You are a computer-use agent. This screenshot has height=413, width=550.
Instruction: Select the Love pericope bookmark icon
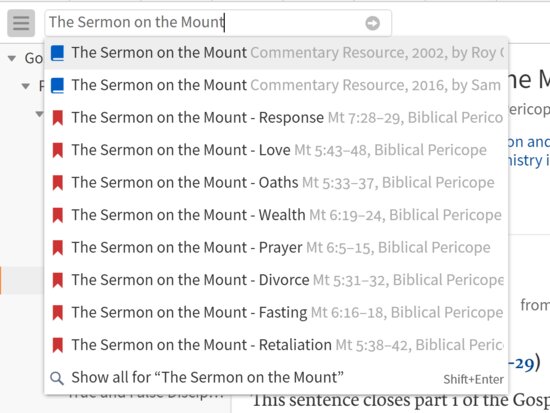coord(58,150)
